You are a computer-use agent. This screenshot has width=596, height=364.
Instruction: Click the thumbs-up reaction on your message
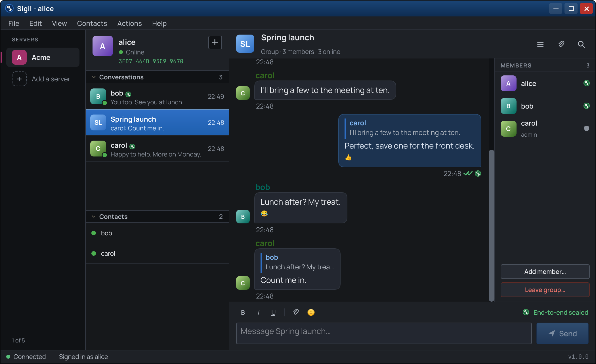click(348, 158)
